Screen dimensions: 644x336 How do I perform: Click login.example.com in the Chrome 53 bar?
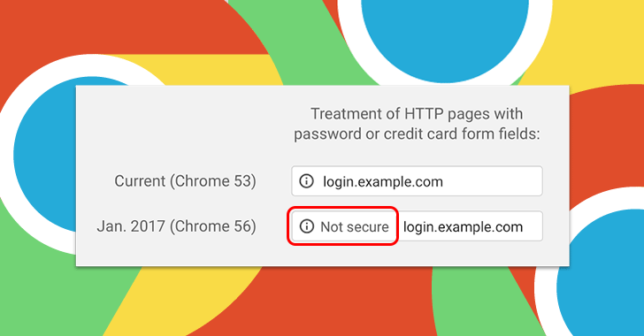point(383,181)
